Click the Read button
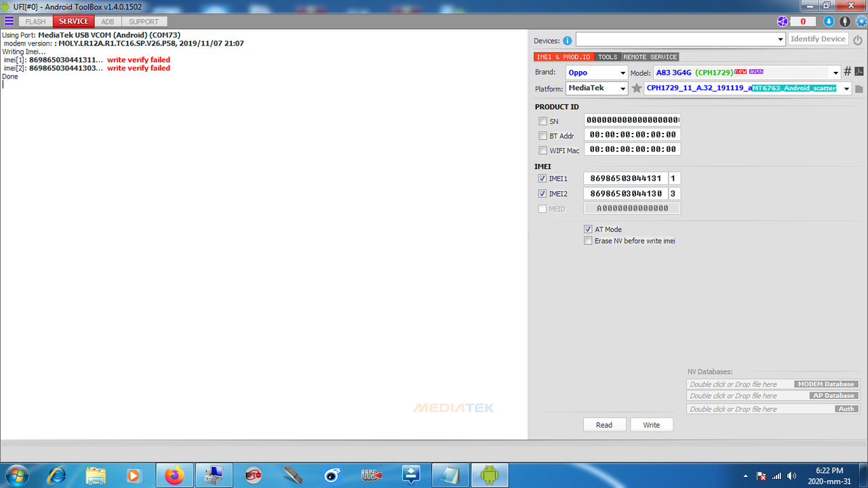 pyautogui.click(x=604, y=425)
